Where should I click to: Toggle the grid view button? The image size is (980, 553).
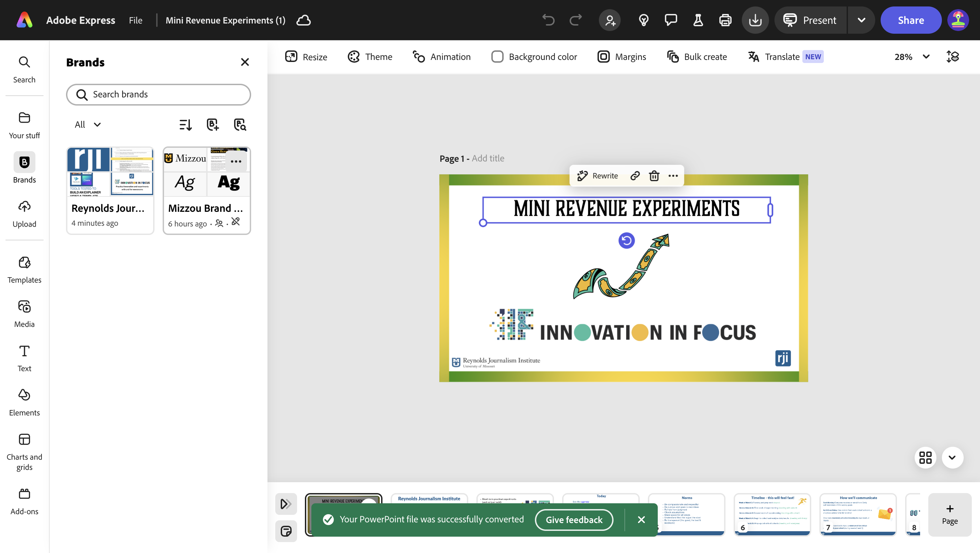(925, 457)
